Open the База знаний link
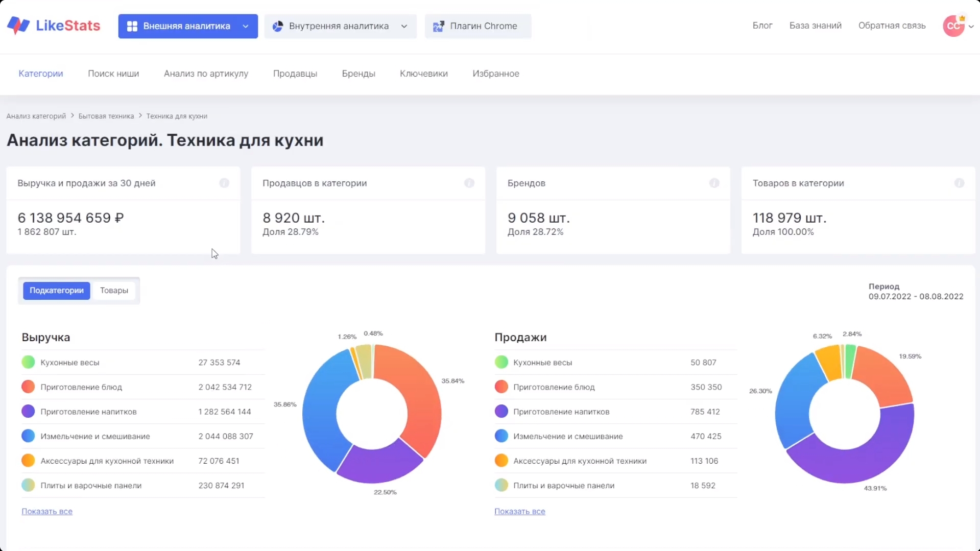 (x=816, y=26)
